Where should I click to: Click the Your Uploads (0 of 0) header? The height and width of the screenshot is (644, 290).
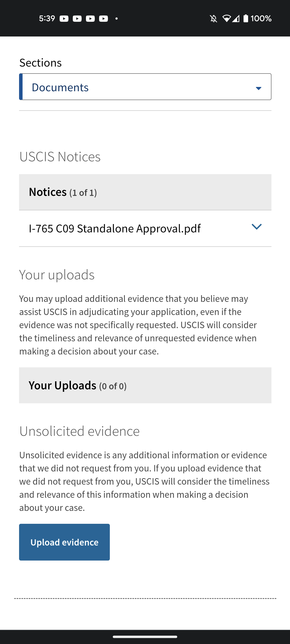(x=78, y=386)
